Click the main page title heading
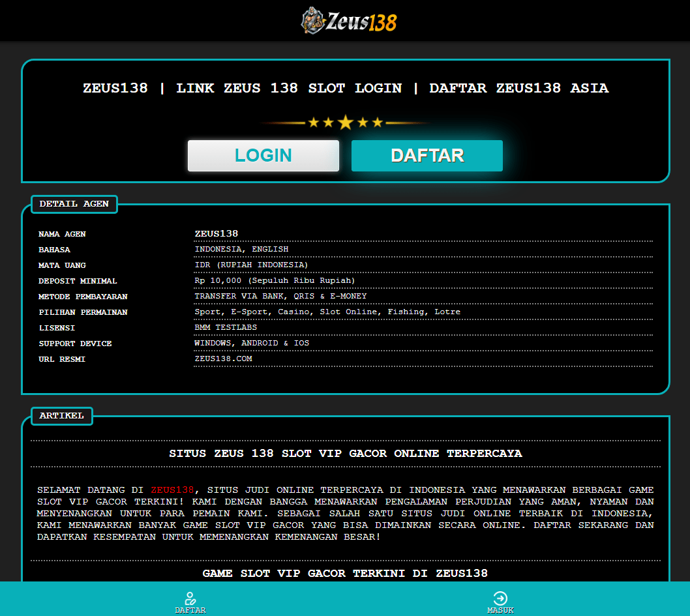This screenshot has width=690, height=616. 345,88
